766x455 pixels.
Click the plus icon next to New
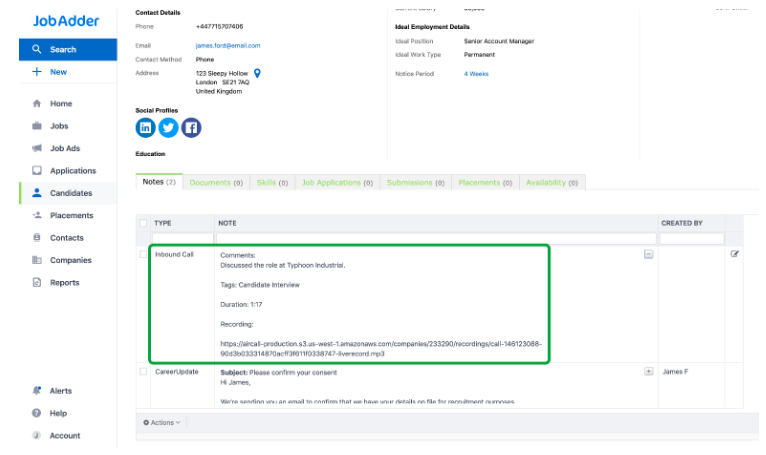(x=37, y=72)
